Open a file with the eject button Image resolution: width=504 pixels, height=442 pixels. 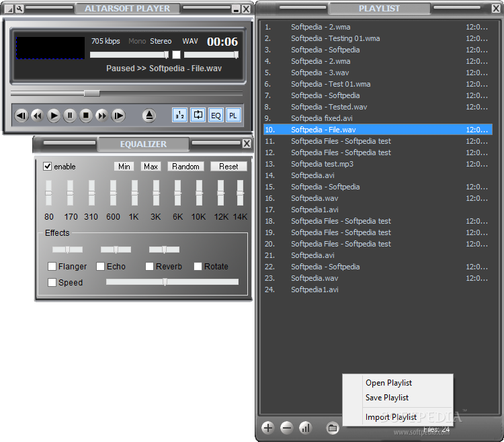pyautogui.click(x=149, y=116)
